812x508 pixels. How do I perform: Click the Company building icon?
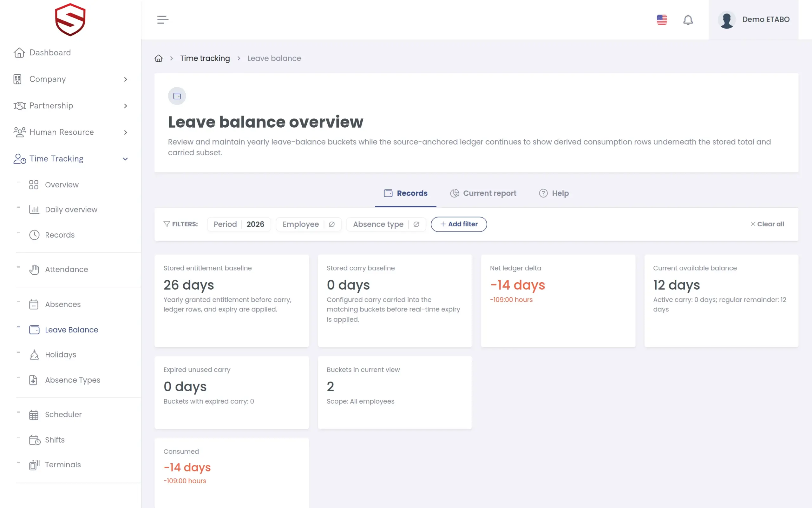pyautogui.click(x=17, y=79)
